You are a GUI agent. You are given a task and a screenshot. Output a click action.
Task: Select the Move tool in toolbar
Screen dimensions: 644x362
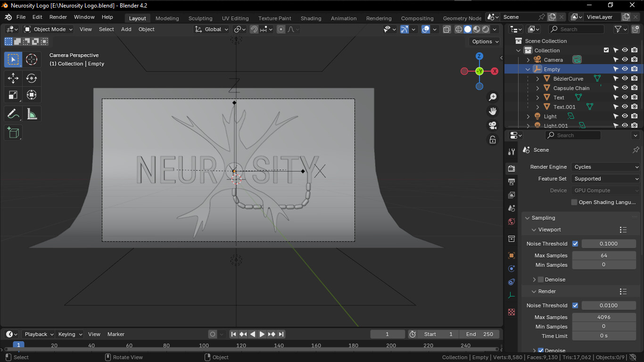[13, 78]
